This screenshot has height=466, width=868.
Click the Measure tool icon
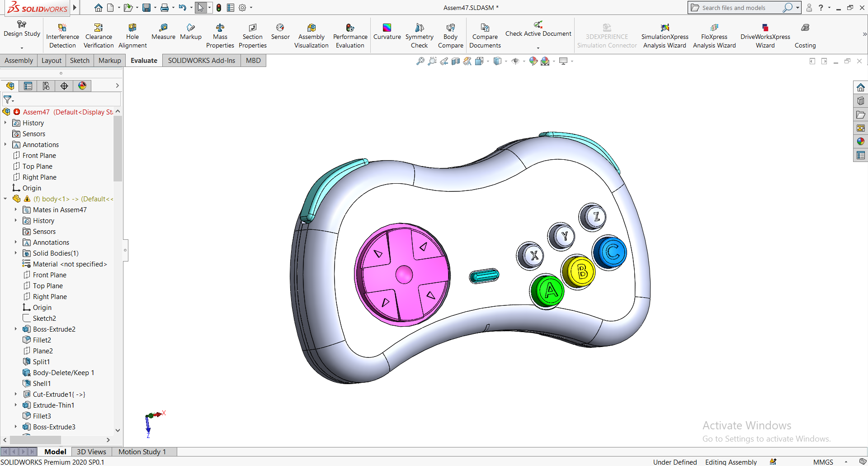pyautogui.click(x=163, y=28)
